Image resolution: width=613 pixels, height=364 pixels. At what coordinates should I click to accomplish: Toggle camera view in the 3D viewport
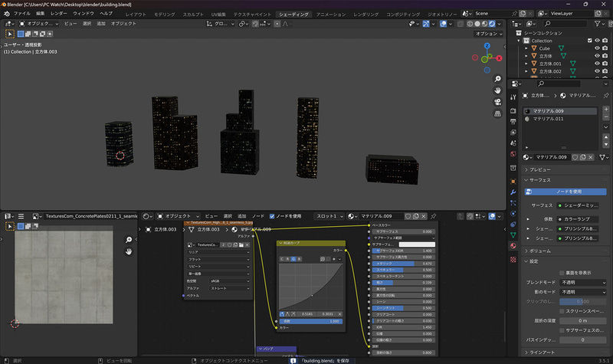[x=498, y=103]
